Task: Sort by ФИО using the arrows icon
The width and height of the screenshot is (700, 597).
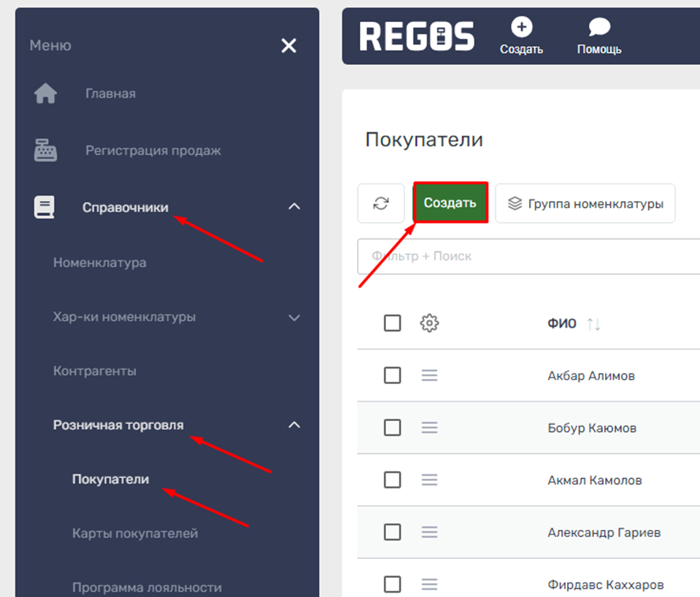Action: 593,324
